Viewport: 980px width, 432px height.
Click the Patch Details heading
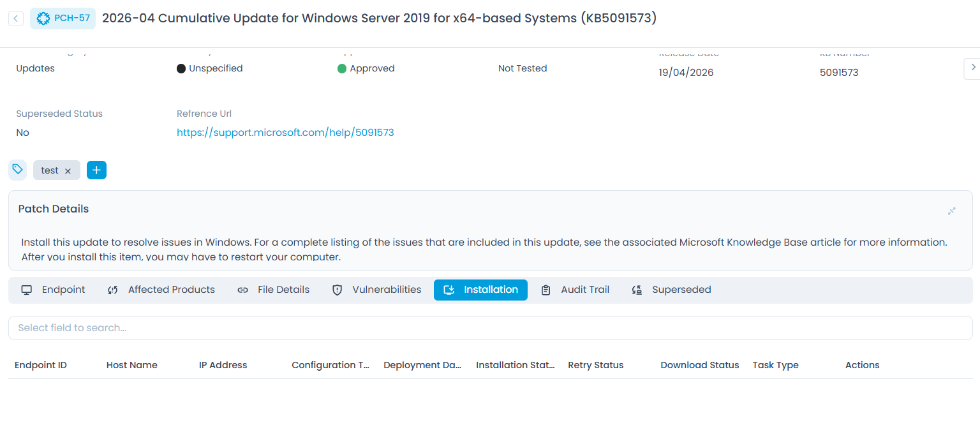pyautogui.click(x=54, y=209)
